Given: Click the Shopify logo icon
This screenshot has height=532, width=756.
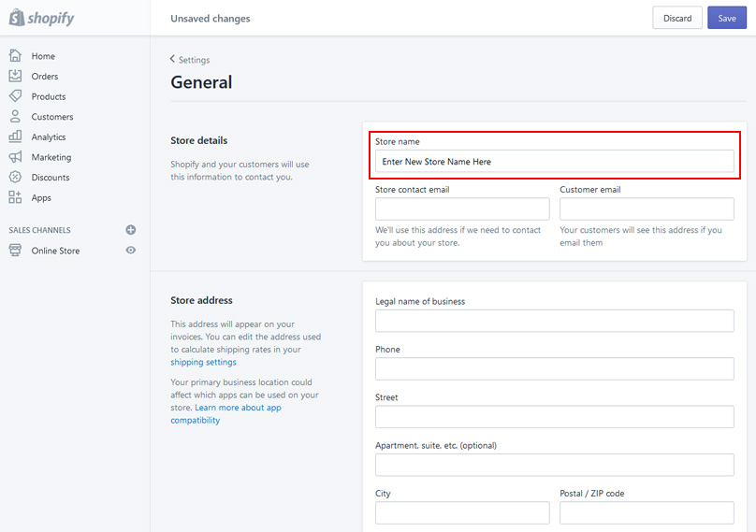Looking at the screenshot, I should [x=16, y=18].
